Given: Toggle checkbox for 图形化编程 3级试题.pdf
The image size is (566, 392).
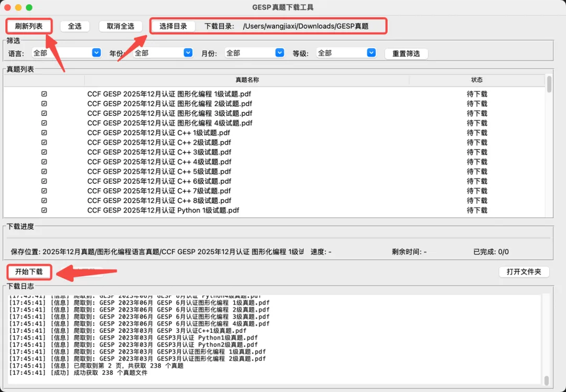Looking at the screenshot, I should (x=44, y=113).
